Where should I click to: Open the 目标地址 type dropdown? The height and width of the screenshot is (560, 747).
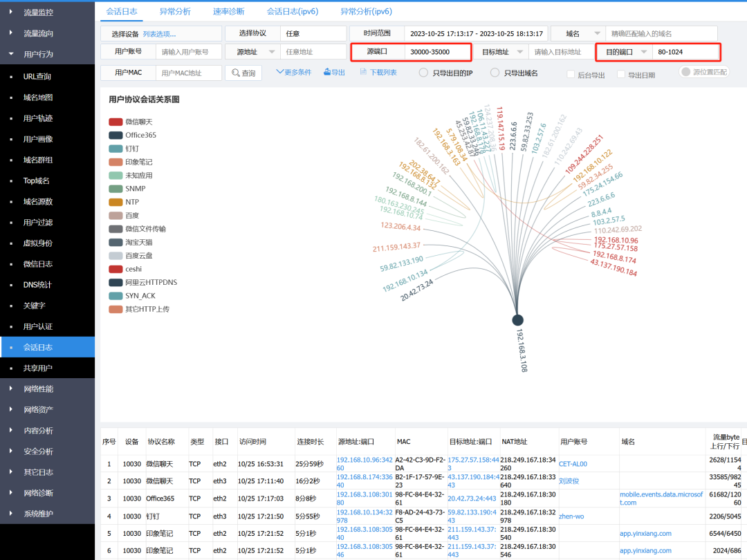[519, 52]
